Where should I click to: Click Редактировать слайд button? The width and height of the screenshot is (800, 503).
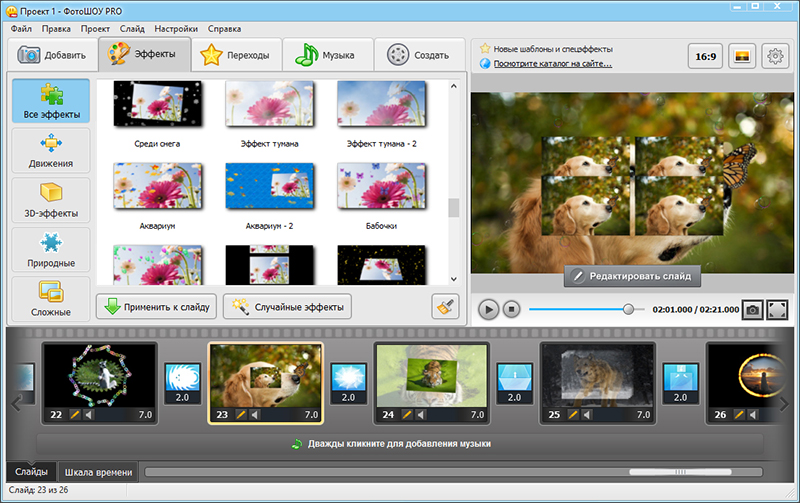(632, 276)
